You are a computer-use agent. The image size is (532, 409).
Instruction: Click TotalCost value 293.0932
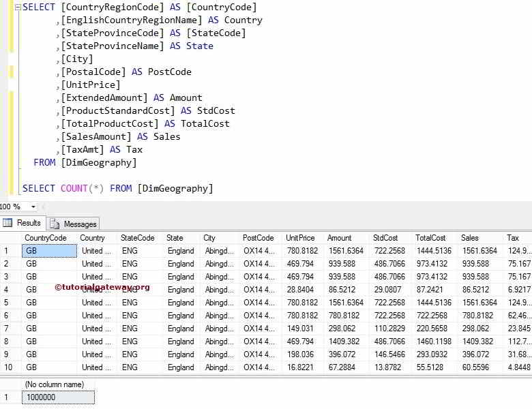click(x=432, y=354)
